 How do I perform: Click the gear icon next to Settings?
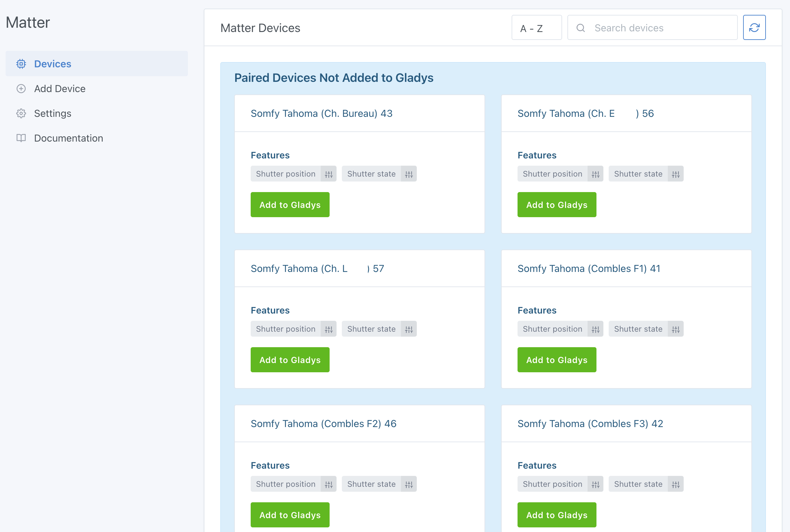click(21, 113)
